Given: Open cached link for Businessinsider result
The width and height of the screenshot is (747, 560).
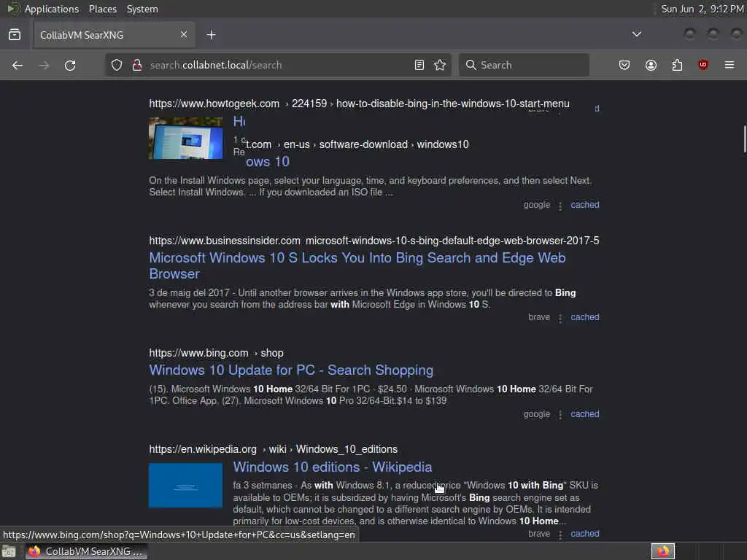Looking at the screenshot, I should [x=584, y=317].
